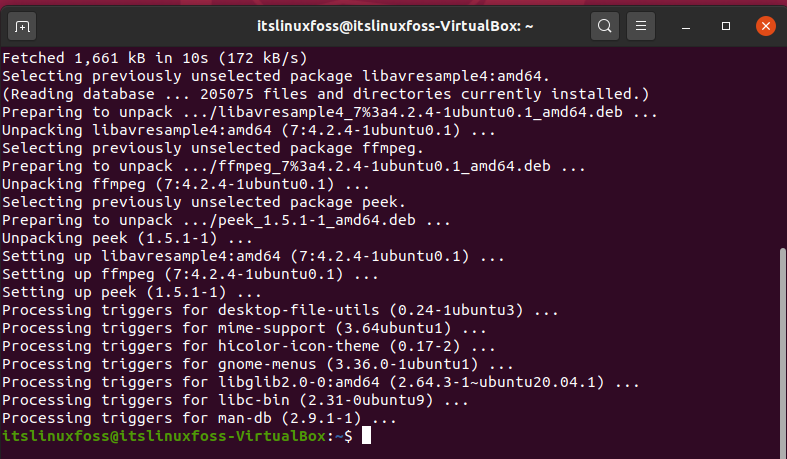Minimize the terminal window

tap(686, 26)
